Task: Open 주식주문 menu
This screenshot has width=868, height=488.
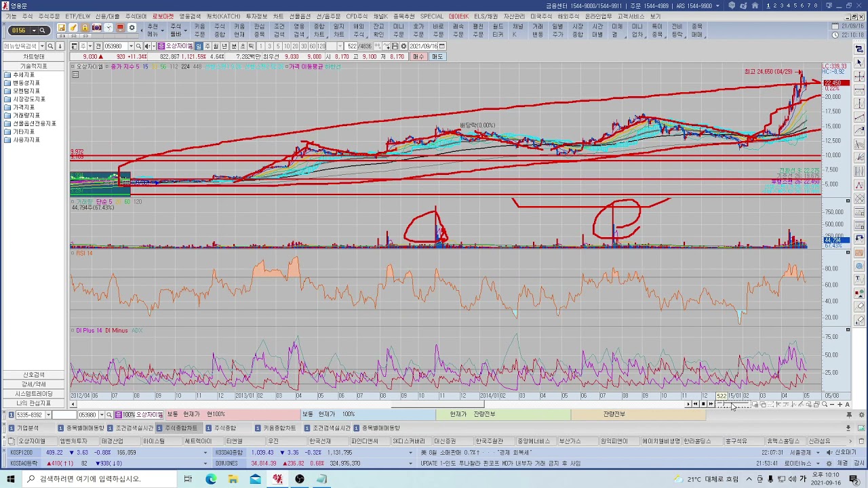Action: (x=49, y=16)
